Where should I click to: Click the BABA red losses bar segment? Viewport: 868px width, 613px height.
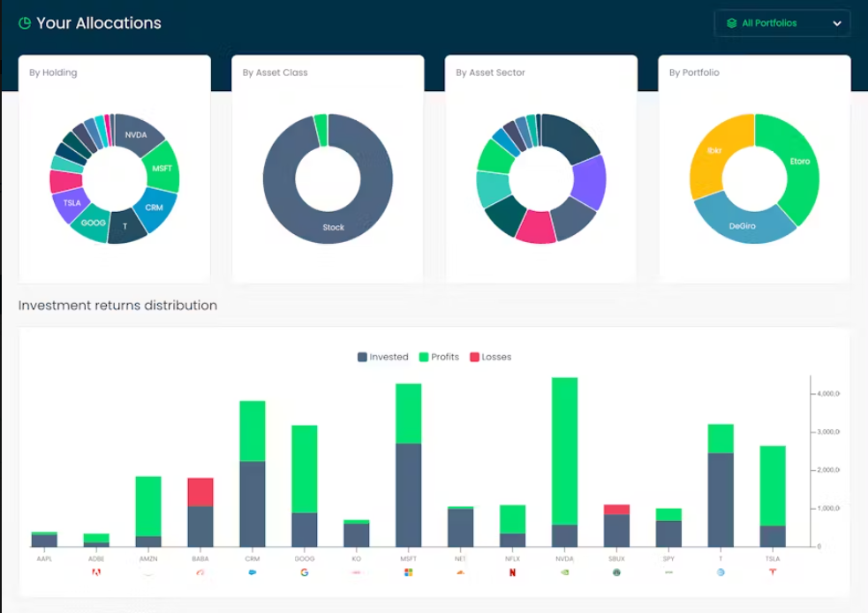[x=200, y=492]
